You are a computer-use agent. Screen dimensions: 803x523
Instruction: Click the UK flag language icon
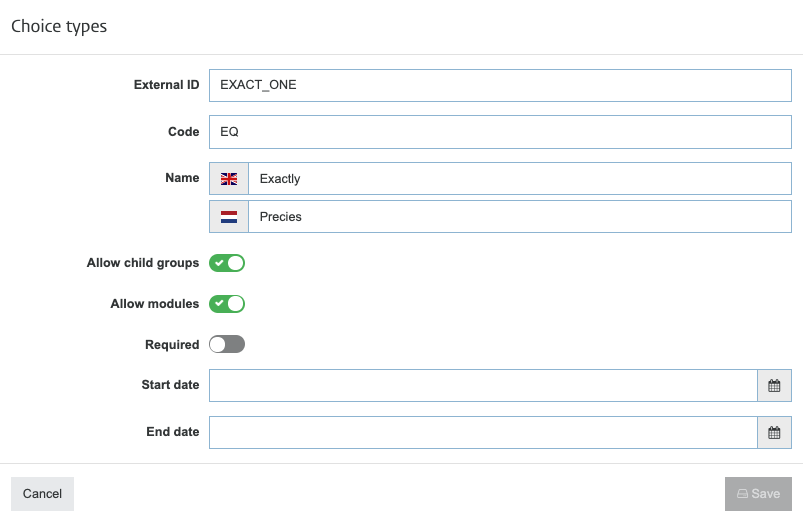(x=229, y=179)
